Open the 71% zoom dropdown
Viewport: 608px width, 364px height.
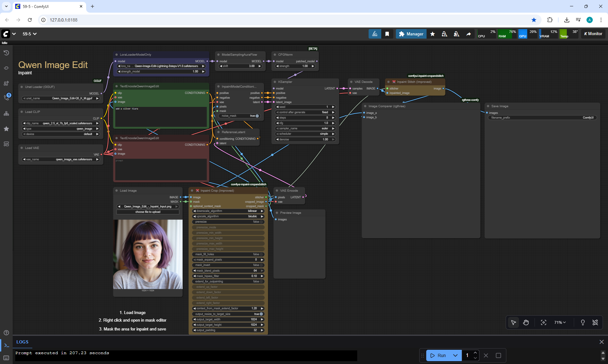[560, 323]
